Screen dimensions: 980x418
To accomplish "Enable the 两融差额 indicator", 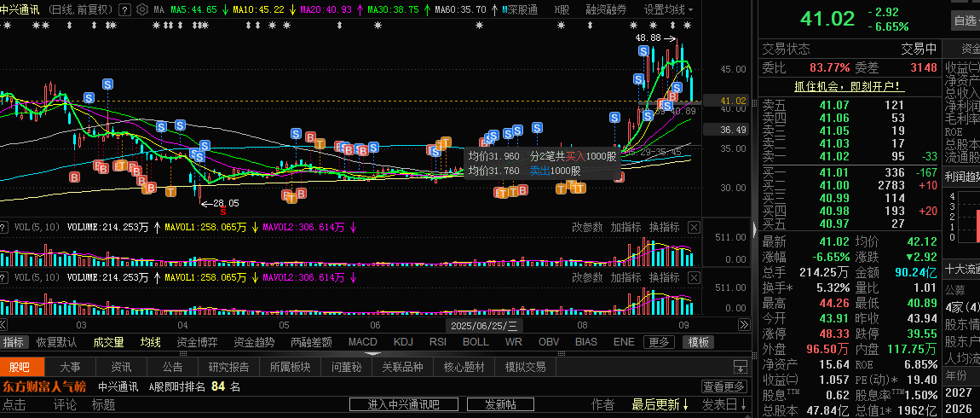I will 311,342.
